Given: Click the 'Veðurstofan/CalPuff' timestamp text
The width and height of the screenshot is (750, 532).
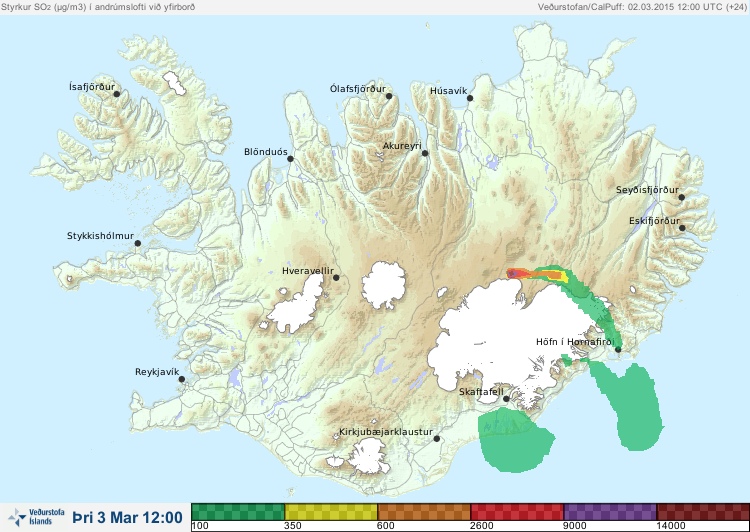Looking at the screenshot, I should pos(641,7).
